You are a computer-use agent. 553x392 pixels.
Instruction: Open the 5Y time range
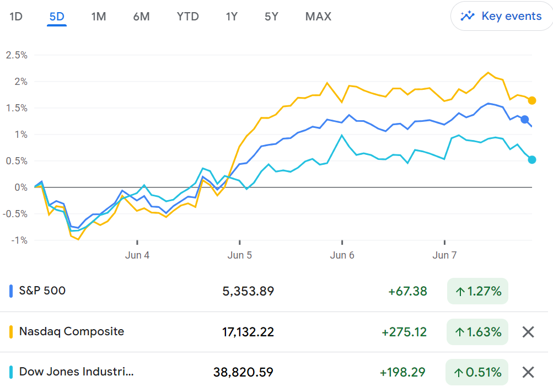pos(272,17)
